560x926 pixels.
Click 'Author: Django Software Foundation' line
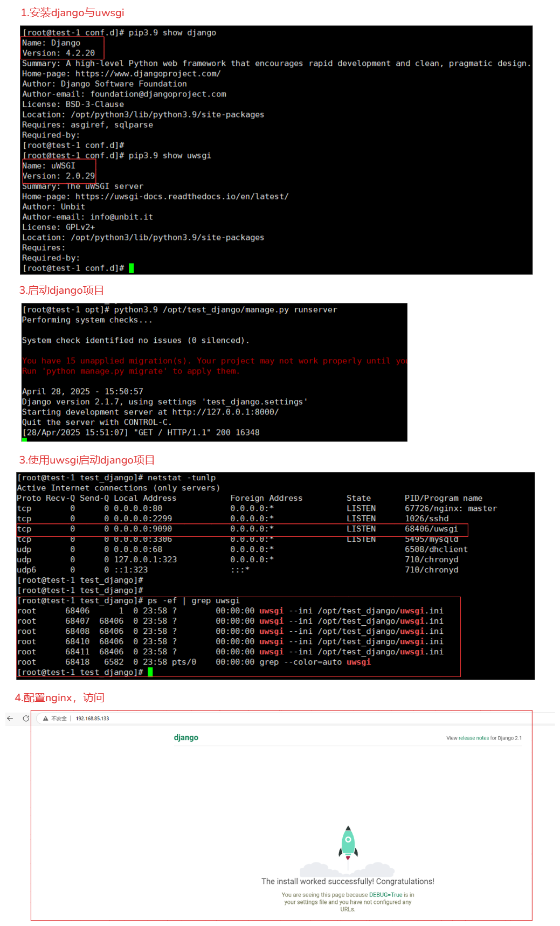105,84
